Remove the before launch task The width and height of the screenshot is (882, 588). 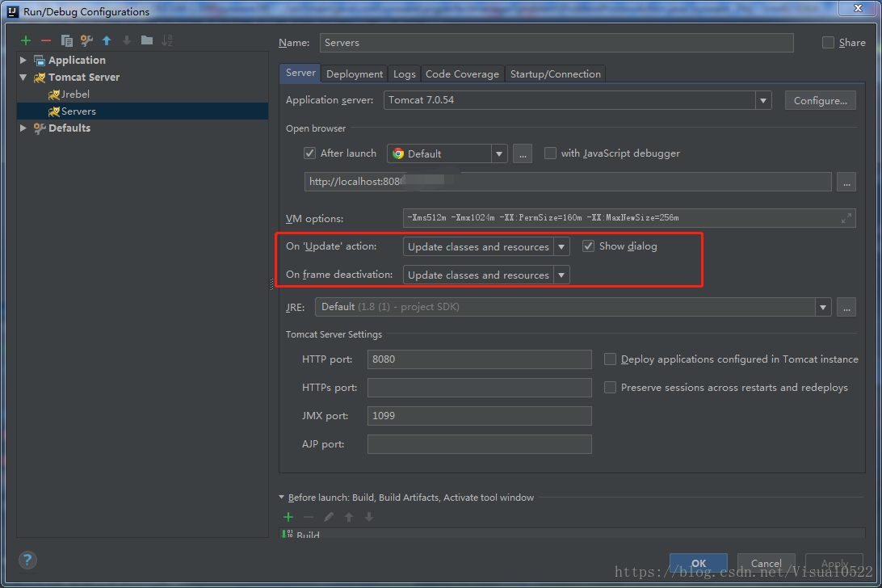click(x=309, y=517)
